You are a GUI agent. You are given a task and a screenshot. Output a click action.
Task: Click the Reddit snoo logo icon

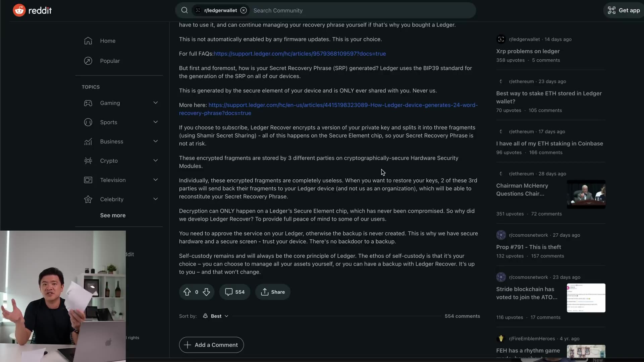(x=19, y=10)
